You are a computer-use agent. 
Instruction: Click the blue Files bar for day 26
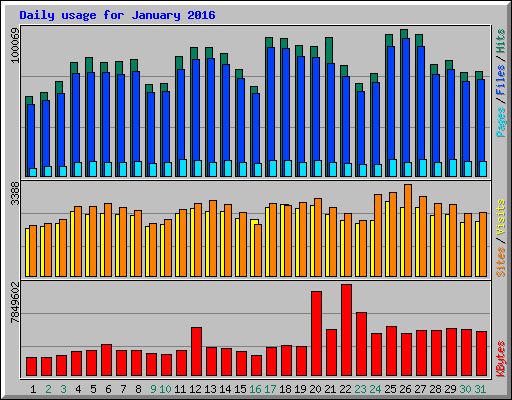(x=406, y=100)
